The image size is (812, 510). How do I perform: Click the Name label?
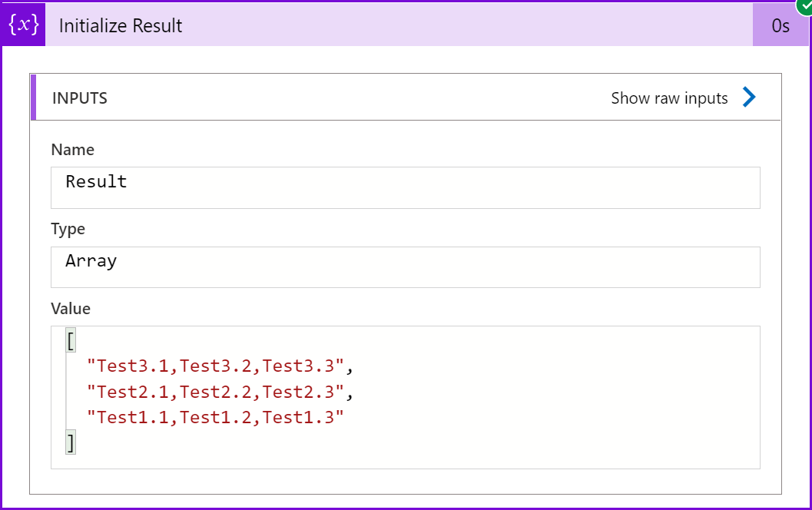(x=72, y=150)
